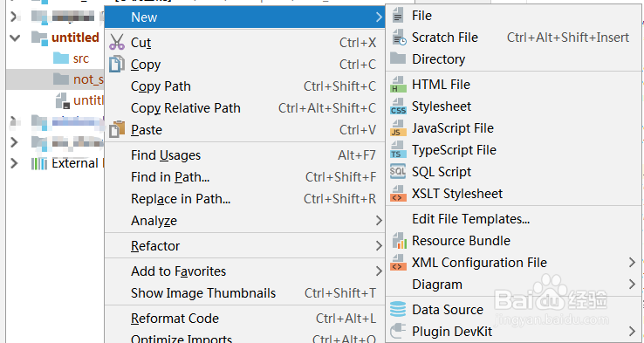Open Edit File Templates
This screenshot has width=644, height=343.
coord(514,219)
